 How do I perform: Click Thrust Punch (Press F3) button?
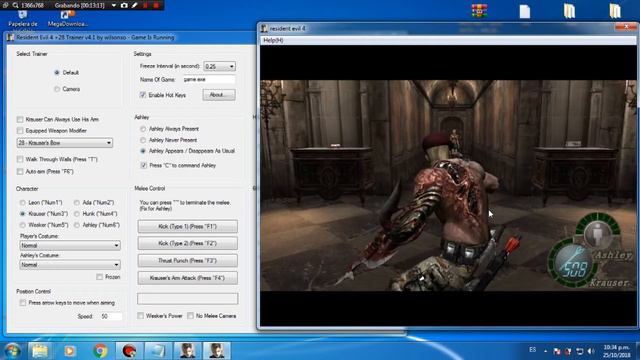tap(187, 260)
